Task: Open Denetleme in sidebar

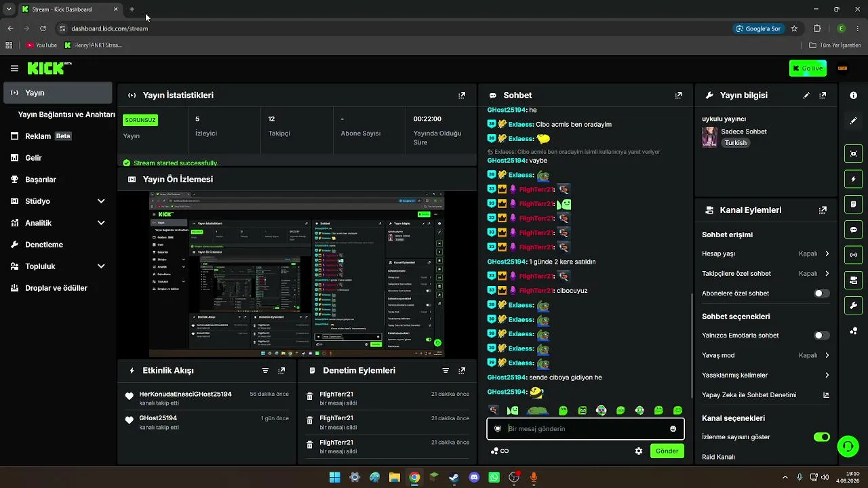Action: 58,245
